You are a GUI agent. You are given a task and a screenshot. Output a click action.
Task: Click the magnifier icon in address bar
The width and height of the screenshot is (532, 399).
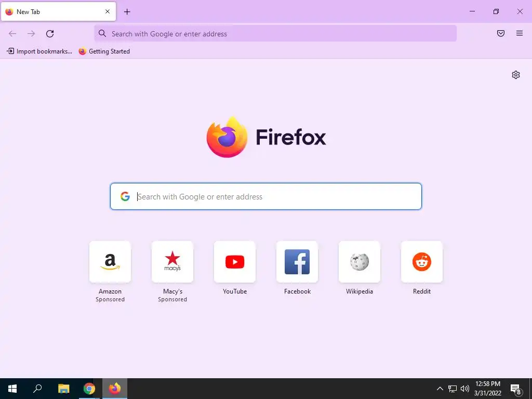coord(102,33)
